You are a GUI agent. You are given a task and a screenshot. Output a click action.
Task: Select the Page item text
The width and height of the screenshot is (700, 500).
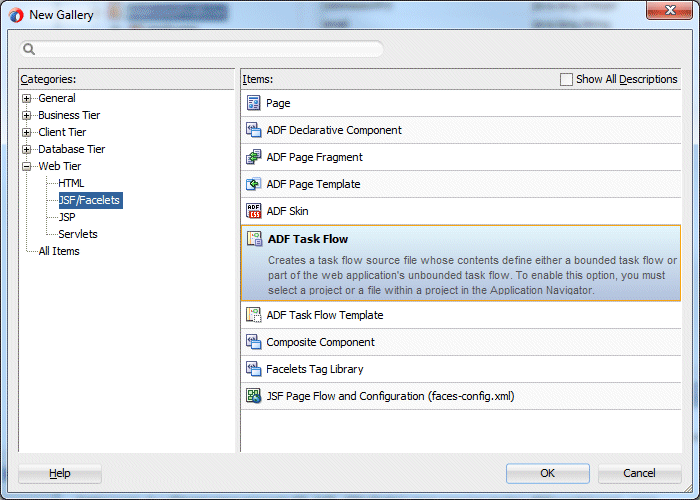[278, 103]
